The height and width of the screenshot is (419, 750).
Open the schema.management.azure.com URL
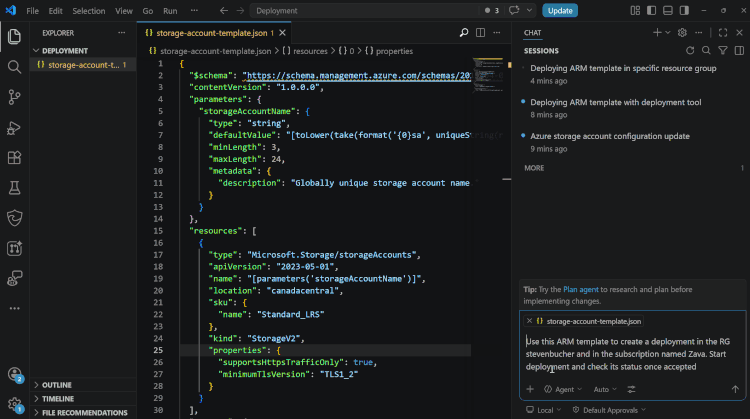click(357, 76)
